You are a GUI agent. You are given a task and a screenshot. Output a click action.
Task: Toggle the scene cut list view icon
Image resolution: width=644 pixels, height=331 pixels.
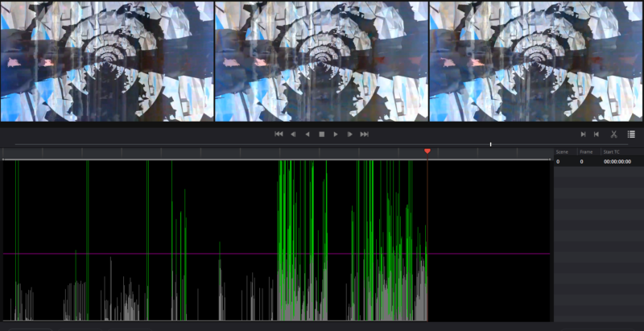click(x=631, y=134)
